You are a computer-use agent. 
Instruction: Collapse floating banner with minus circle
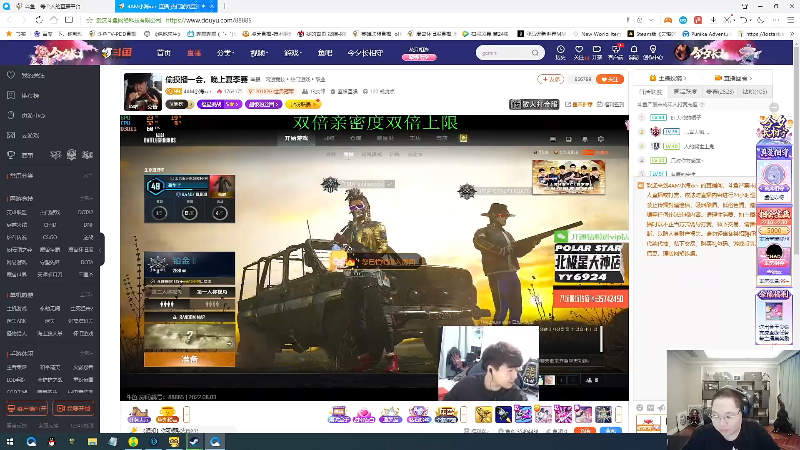click(x=774, y=108)
